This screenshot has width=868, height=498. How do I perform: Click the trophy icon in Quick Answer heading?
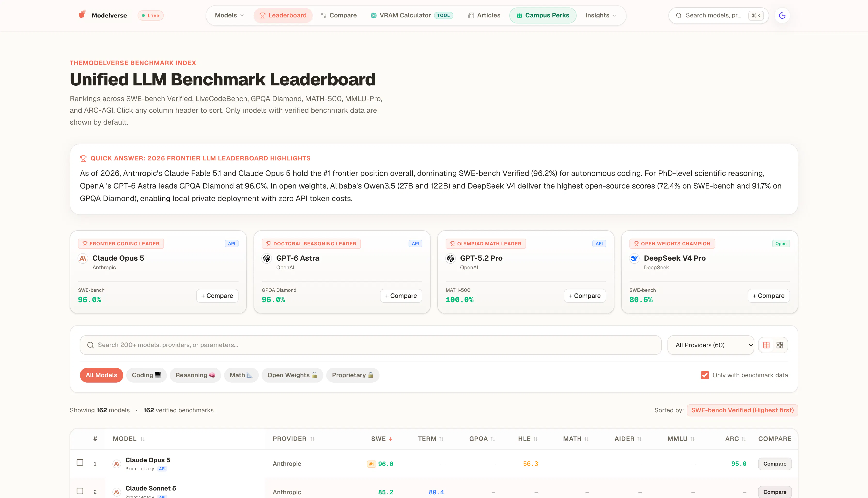83,158
